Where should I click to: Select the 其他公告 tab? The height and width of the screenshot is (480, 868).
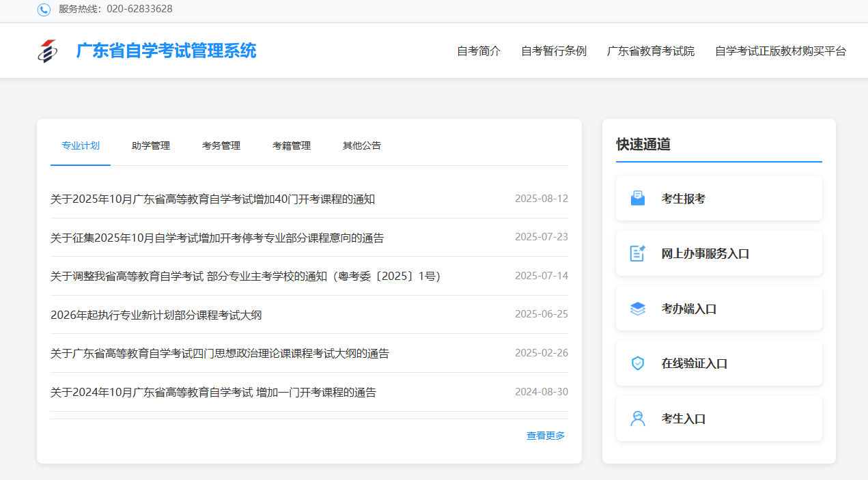(x=362, y=145)
